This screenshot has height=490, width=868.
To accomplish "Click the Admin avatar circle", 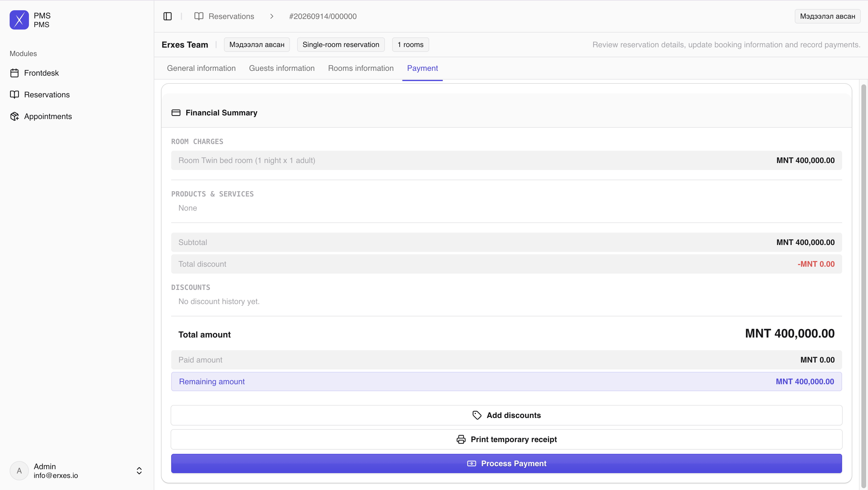I will coord(19,470).
